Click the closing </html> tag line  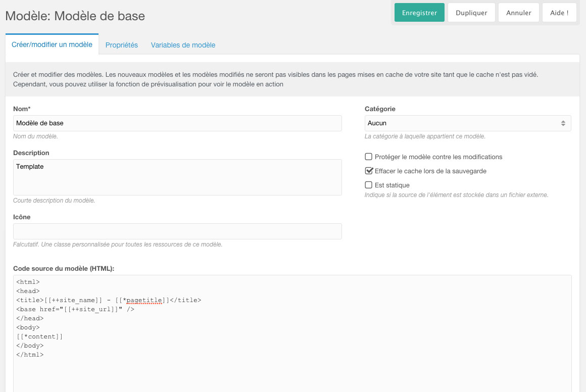point(30,355)
